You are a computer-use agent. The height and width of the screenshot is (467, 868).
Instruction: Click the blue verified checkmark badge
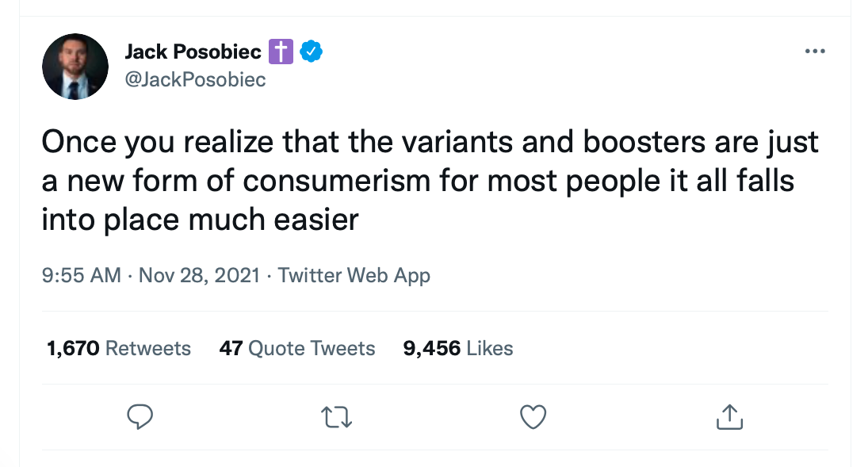click(x=312, y=52)
